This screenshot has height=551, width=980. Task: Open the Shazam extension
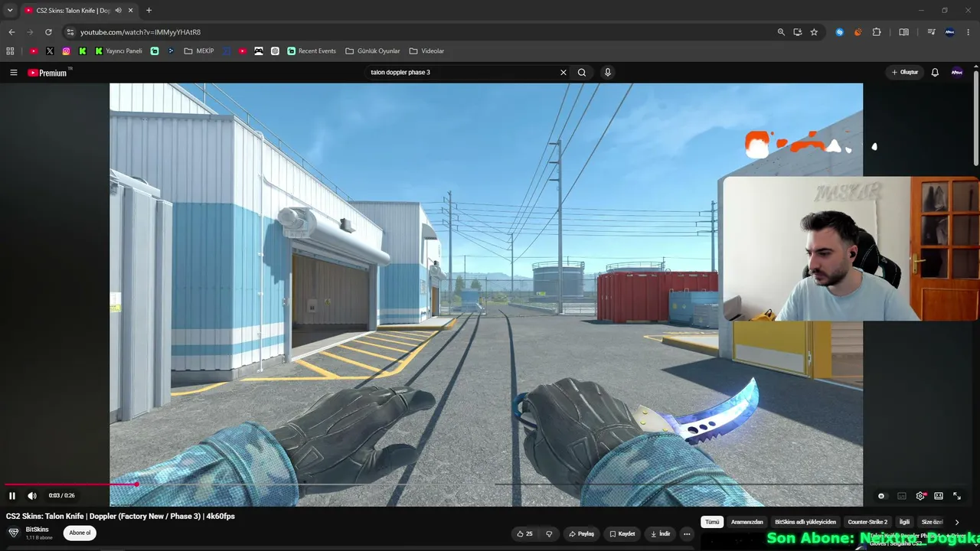[840, 32]
